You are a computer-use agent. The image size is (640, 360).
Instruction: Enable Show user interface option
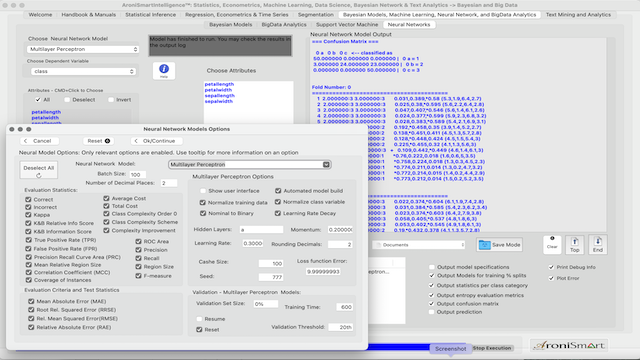point(203,191)
